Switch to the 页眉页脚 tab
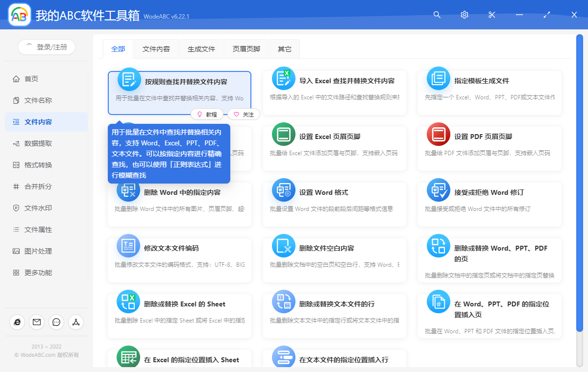588x372 pixels. (246, 49)
